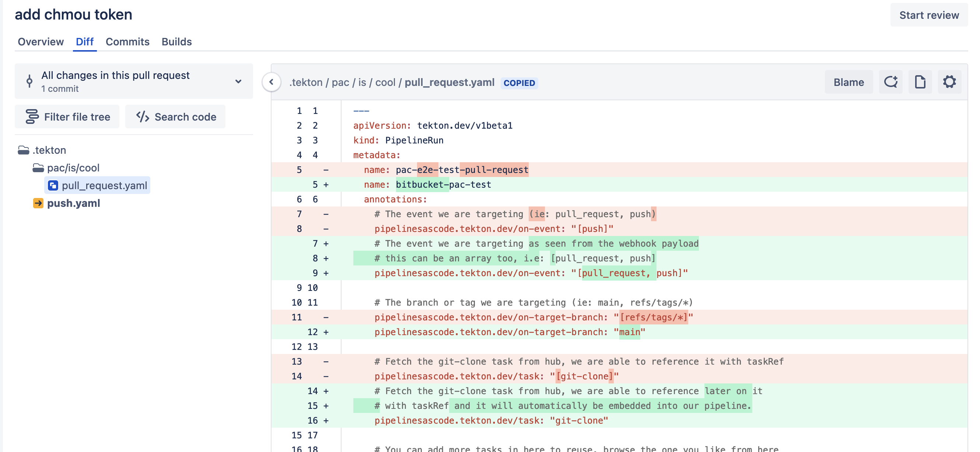Select the Diff tab
Viewport: 980px width, 452px height.
(x=84, y=42)
